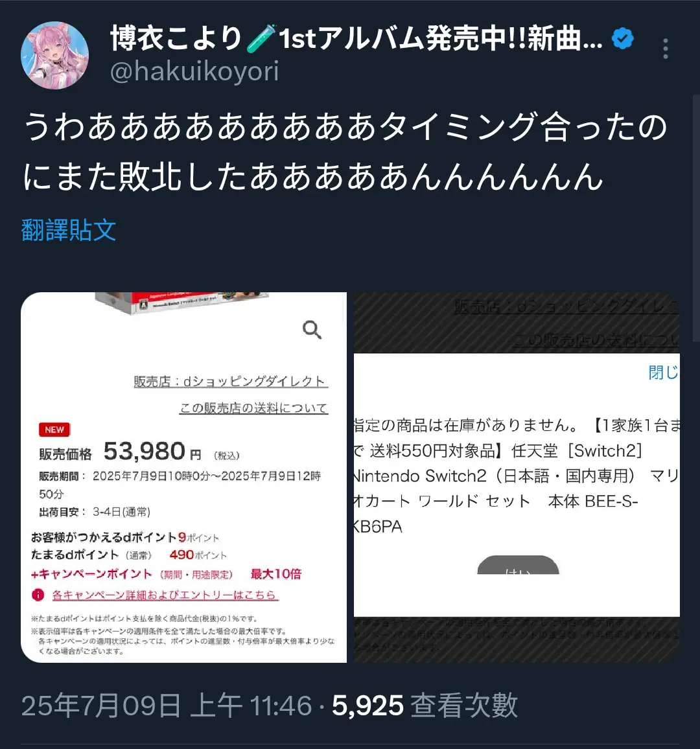The width and height of the screenshot is (700, 749).
Task: Click the blue verified badge icon
Action: click(x=623, y=39)
